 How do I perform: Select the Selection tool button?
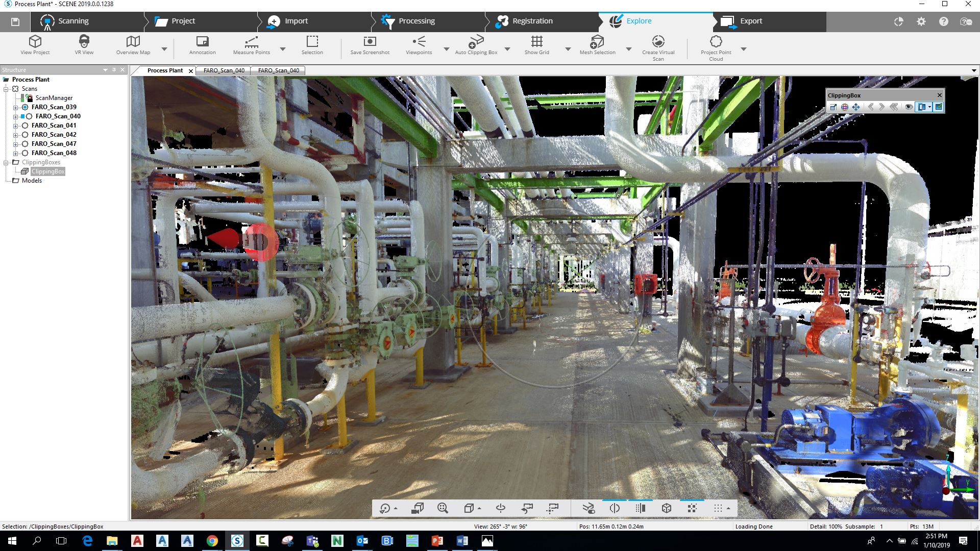(312, 47)
